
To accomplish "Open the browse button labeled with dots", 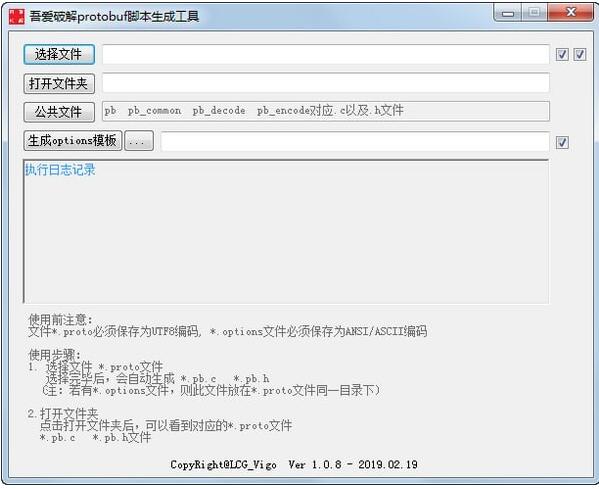I will click(x=139, y=141).
